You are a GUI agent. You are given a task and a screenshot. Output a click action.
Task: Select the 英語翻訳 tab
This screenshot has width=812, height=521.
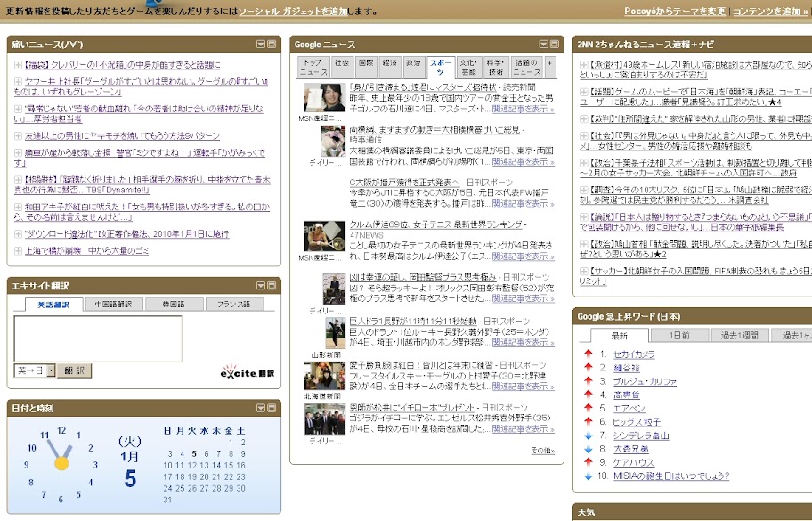coord(53,305)
